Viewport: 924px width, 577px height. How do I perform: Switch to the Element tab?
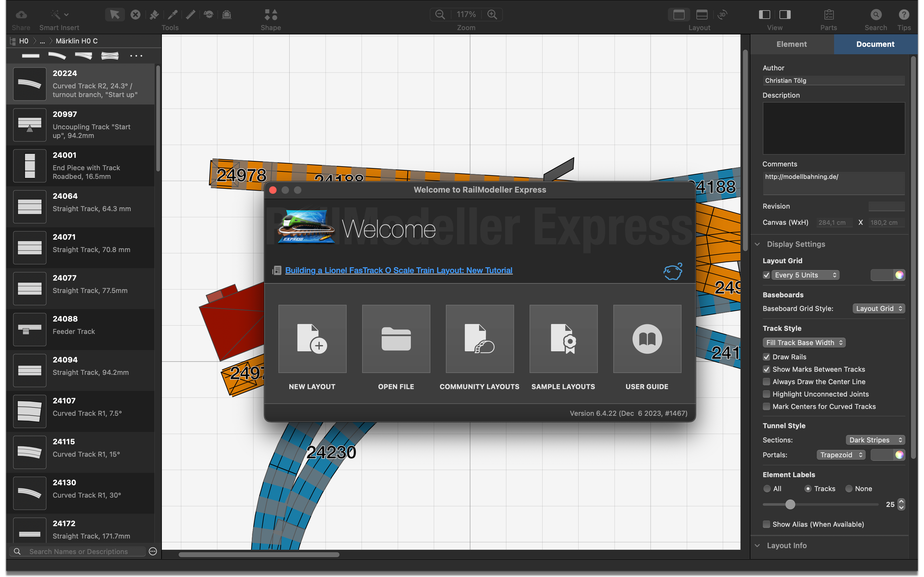tap(791, 44)
